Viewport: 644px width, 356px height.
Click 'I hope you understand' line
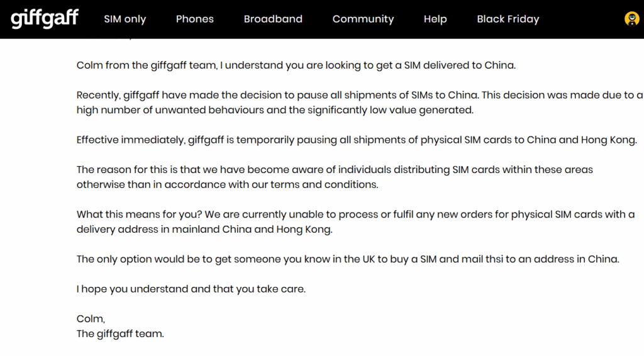coord(191,289)
